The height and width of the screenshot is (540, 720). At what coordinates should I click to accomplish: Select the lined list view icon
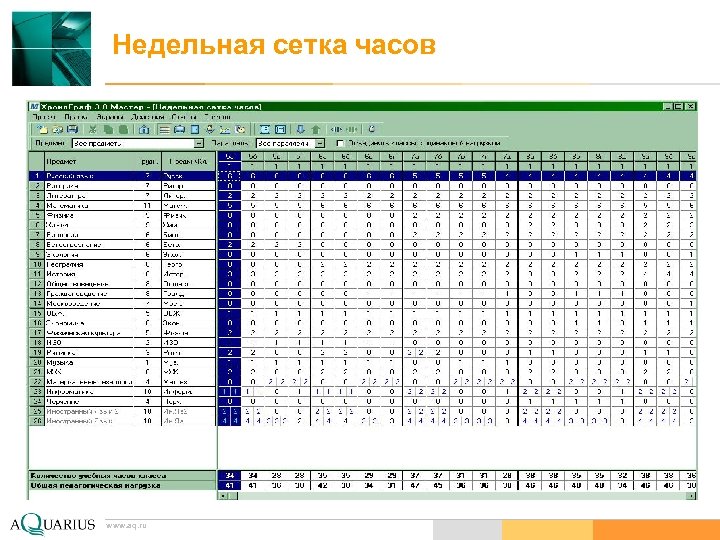(x=164, y=129)
